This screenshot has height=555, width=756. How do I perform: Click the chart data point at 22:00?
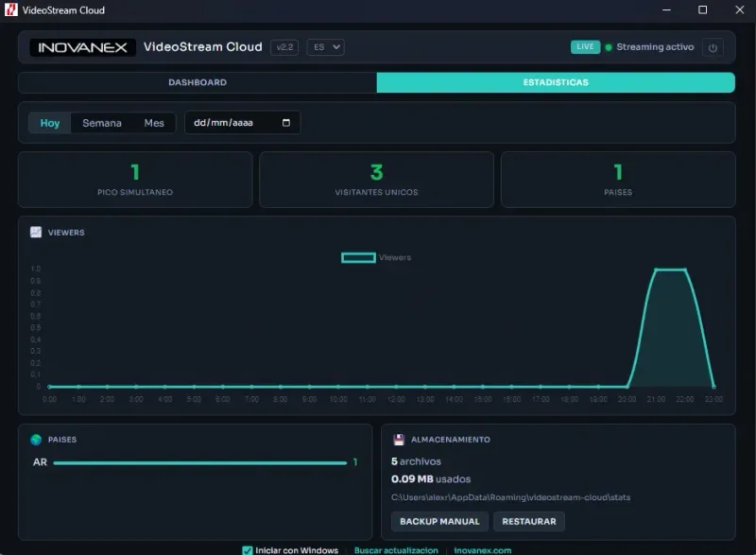coord(685,269)
